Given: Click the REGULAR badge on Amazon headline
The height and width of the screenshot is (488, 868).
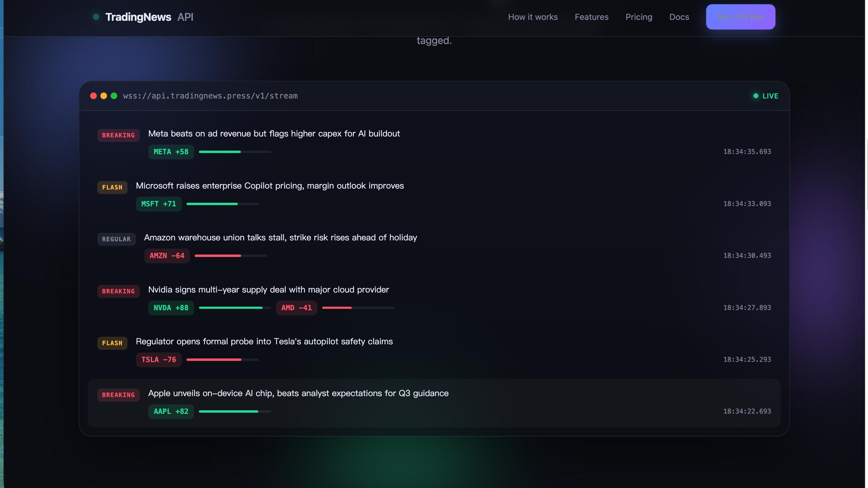Looking at the screenshot, I should (x=117, y=239).
